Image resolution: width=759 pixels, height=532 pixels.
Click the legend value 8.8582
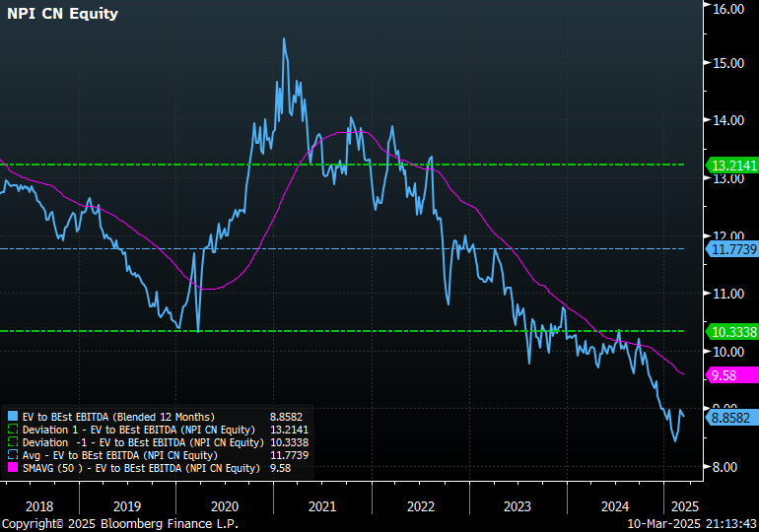point(286,417)
